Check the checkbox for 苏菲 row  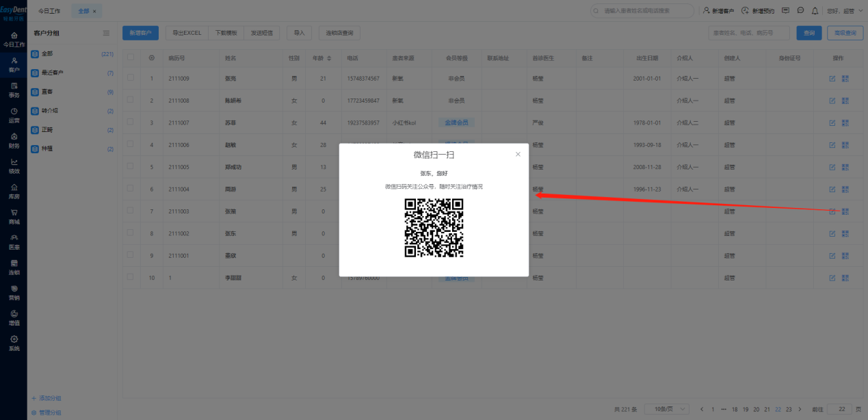(131, 123)
